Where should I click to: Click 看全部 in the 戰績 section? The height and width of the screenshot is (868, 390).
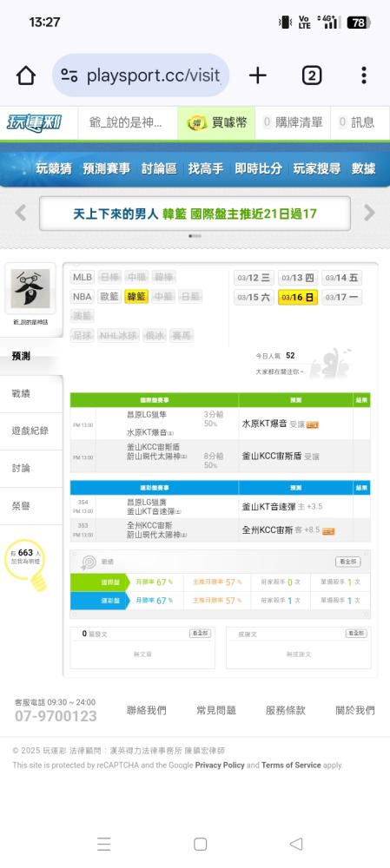pyautogui.click(x=348, y=562)
